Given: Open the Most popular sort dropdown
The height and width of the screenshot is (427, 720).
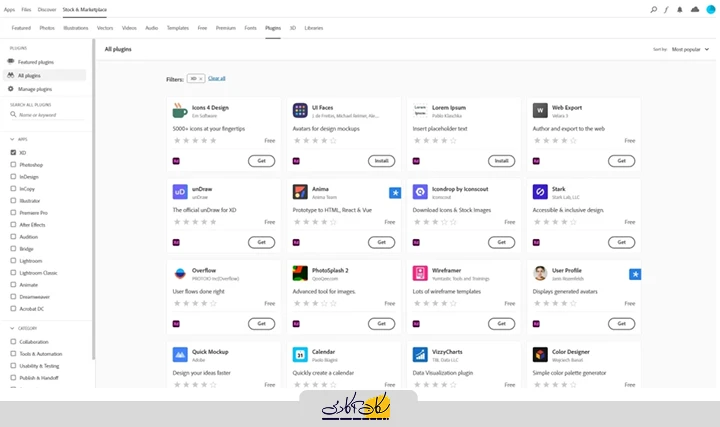Looking at the screenshot, I should point(690,48).
